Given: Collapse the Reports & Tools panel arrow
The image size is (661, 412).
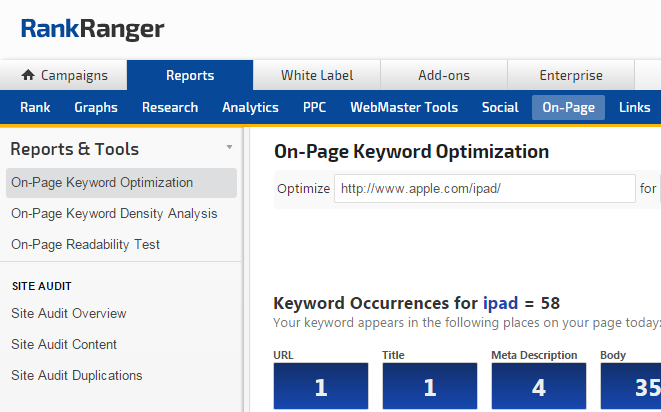Looking at the screenshot, I should pos(229,147).
